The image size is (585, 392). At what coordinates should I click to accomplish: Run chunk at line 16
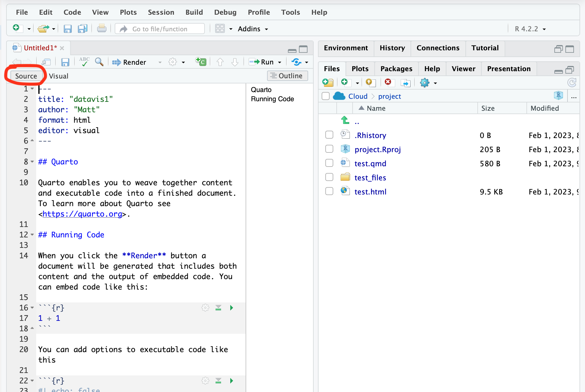click(x=231, y=308)
